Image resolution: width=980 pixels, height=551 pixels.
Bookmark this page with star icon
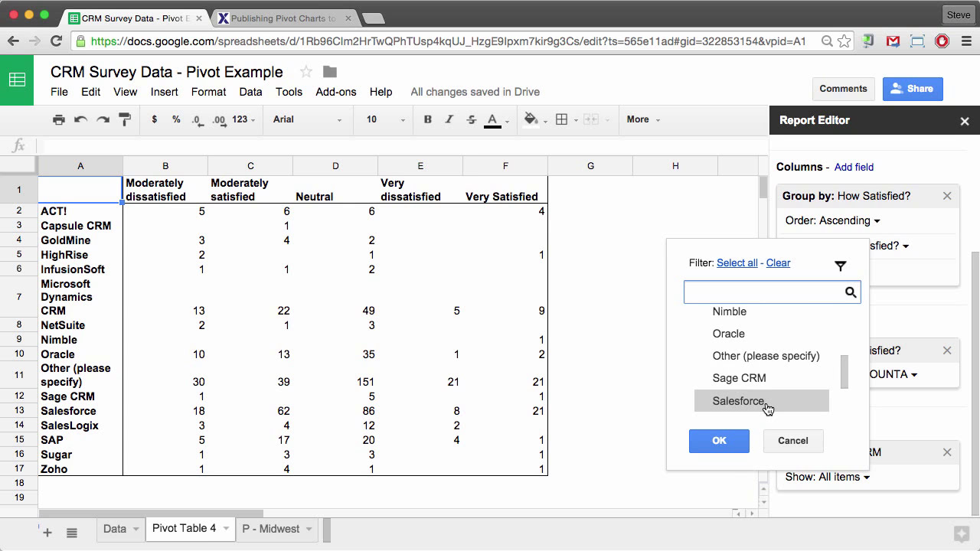click(844, 41)
